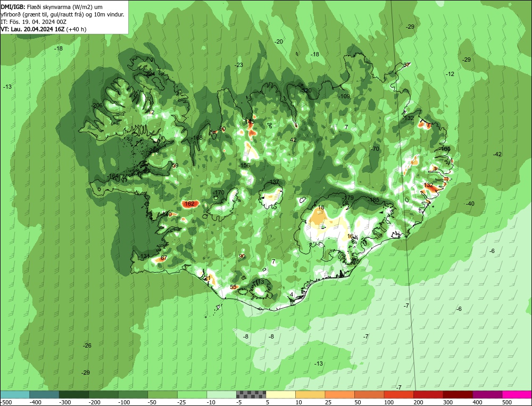Click the legend swatch between -25 and -10
Viewport: 532px width, 406px height.
(192, 394)
